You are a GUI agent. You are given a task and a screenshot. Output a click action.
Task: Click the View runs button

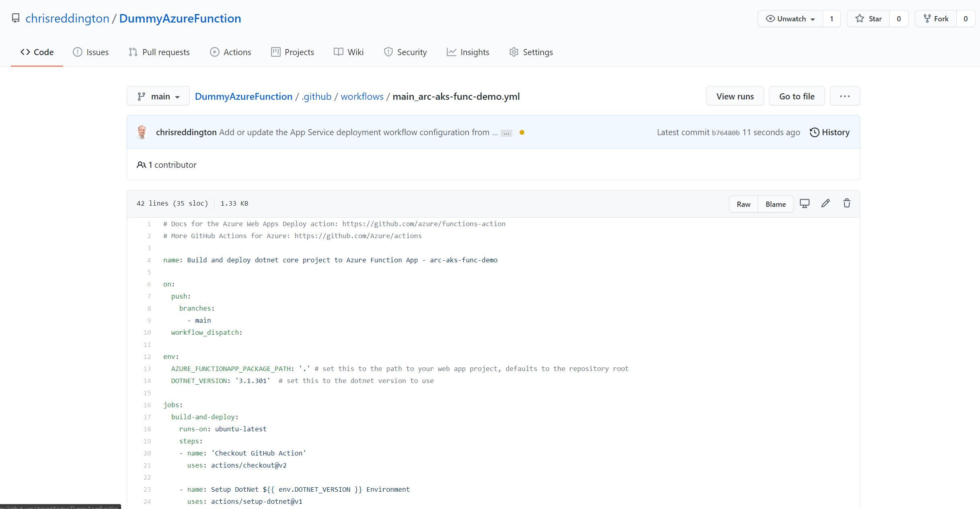(735, 96)
